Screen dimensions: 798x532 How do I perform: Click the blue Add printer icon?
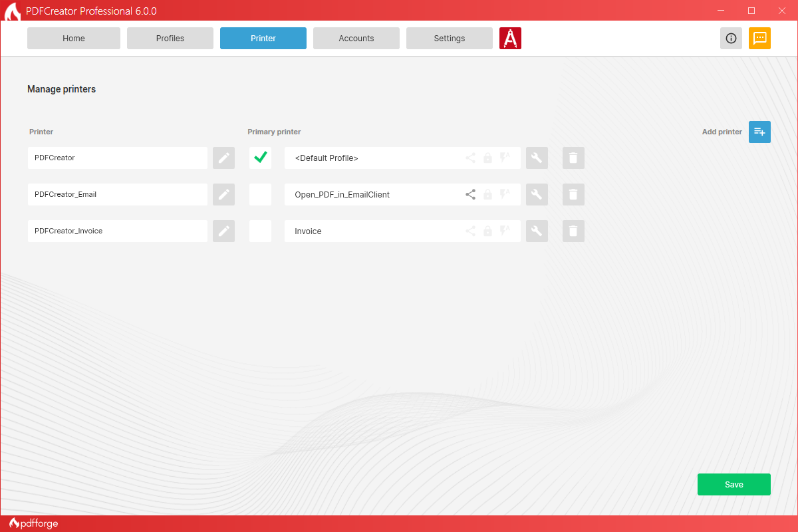click(x=759, y=132)
